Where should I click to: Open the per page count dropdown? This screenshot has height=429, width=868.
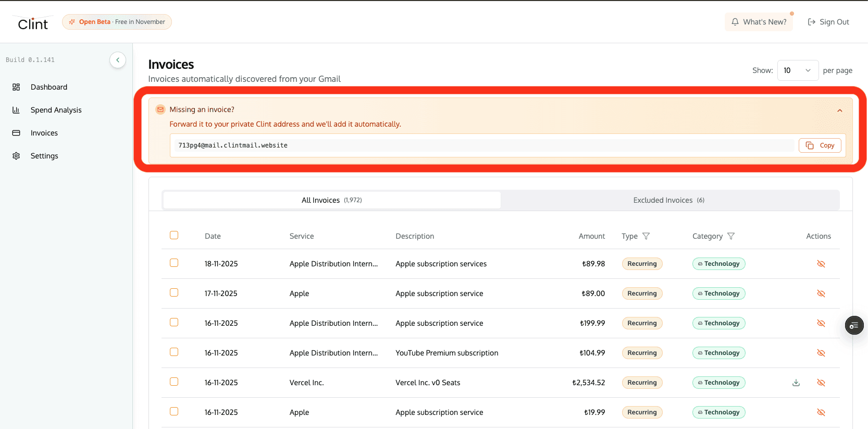click(x=798, y=70)
